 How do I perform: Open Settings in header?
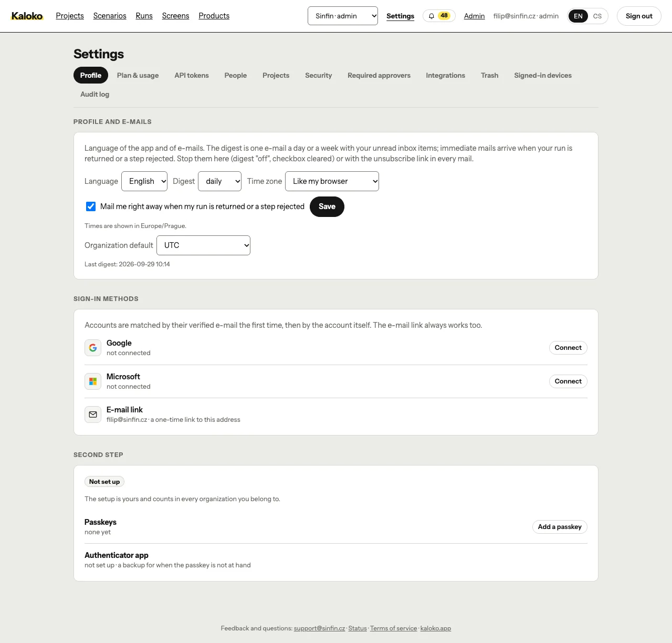400,16
